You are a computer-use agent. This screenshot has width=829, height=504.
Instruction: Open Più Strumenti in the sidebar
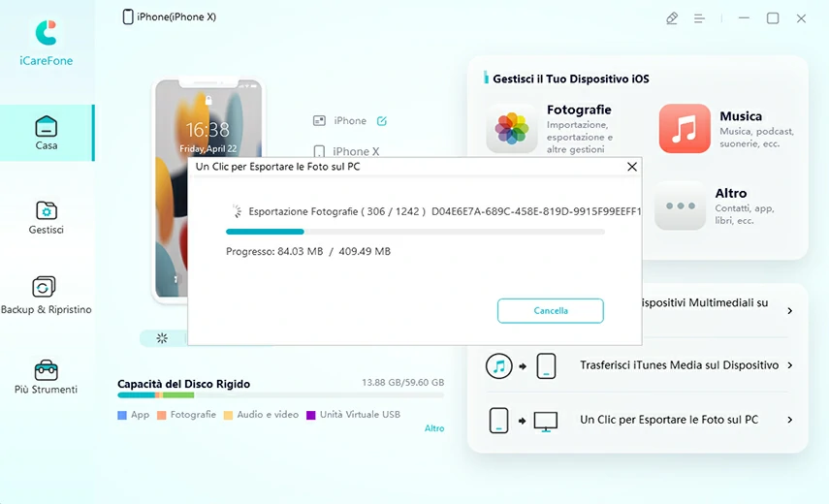coord(46,377)
